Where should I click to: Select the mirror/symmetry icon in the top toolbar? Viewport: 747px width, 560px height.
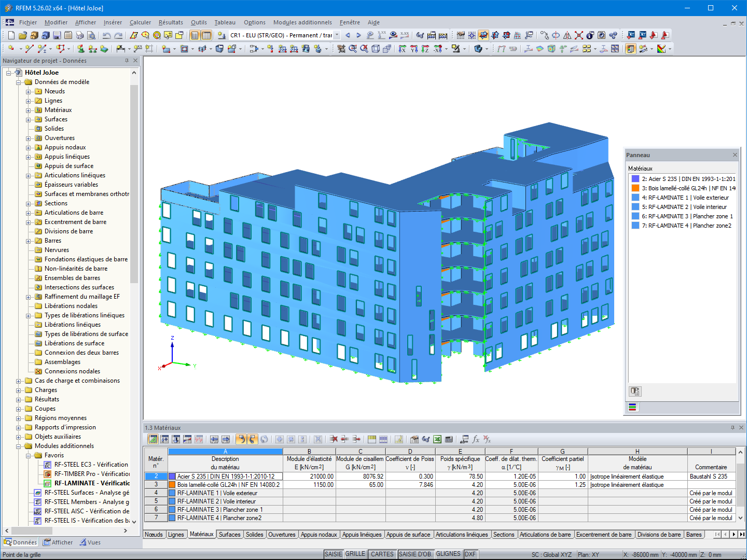(x=567, y=35)
